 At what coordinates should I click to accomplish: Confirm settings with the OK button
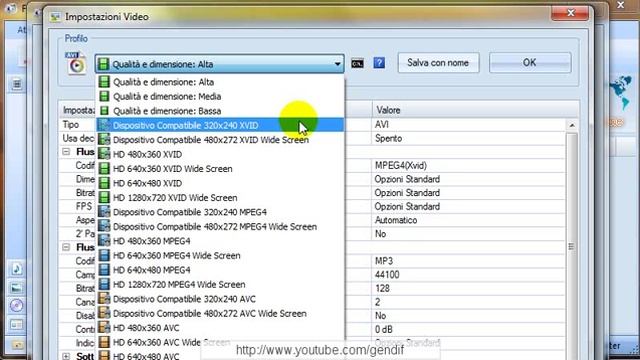pyautogui.click(x=530, y=63)
